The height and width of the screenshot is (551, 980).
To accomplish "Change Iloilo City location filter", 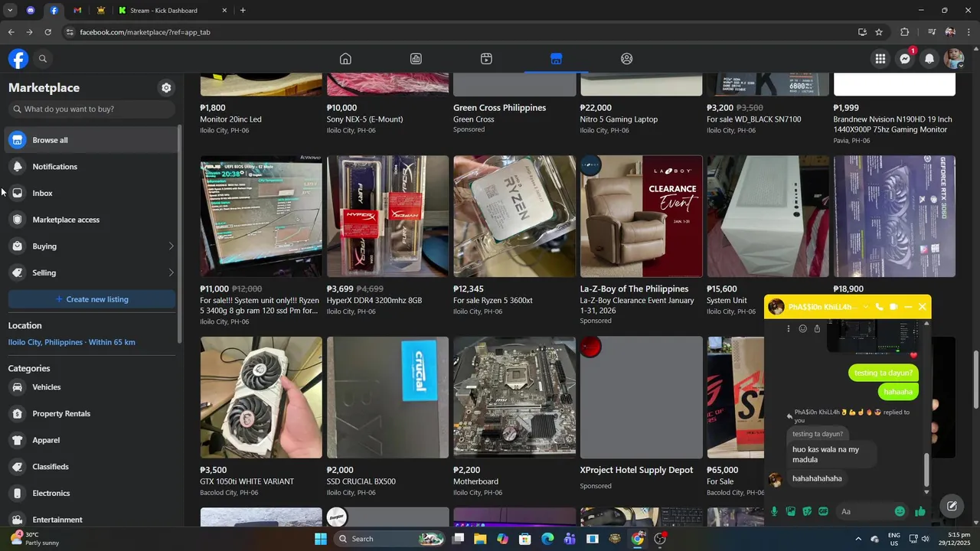I will (72, 342).
